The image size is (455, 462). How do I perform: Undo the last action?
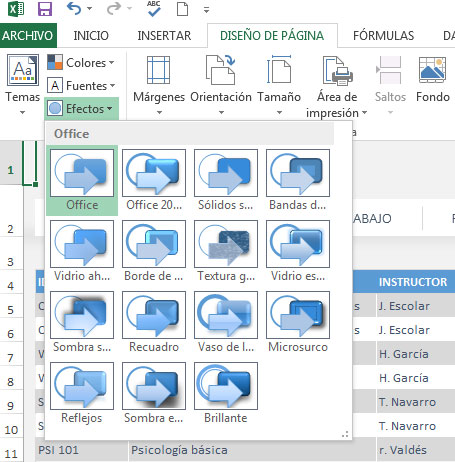point(74,9)
